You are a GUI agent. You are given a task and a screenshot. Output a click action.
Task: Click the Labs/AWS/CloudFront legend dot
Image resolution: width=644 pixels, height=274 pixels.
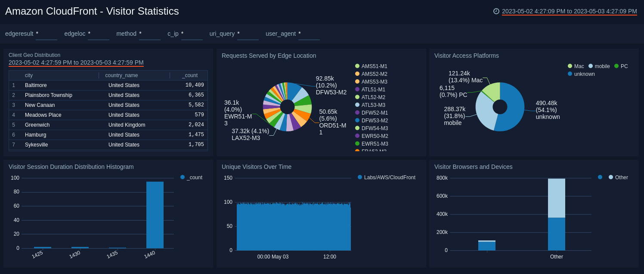tap(360, 177)
